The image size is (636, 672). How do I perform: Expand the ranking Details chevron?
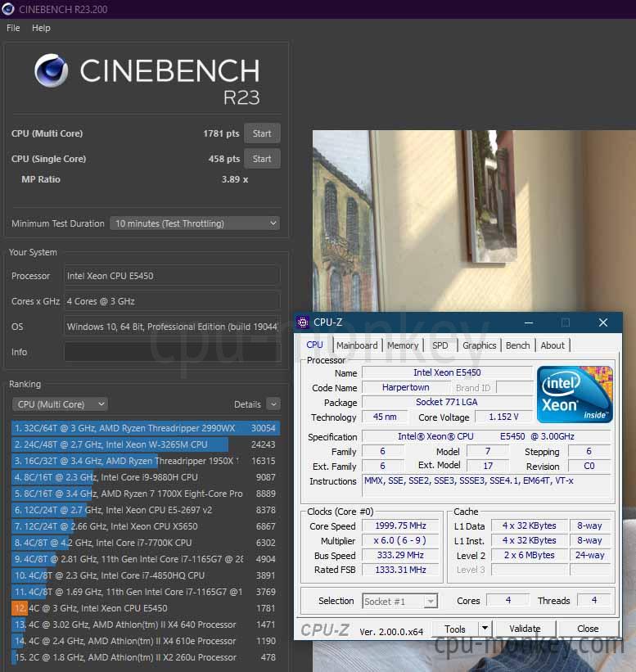(273, 404)
